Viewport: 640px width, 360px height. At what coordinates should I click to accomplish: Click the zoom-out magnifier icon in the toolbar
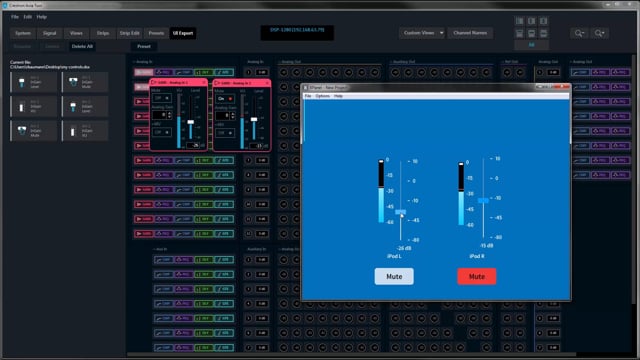[579, 33]
